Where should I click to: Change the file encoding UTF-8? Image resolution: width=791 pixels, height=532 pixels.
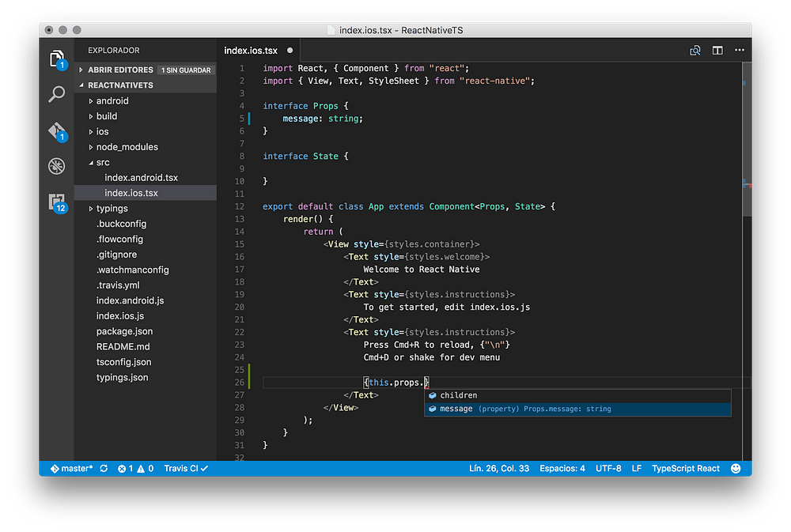608,469
